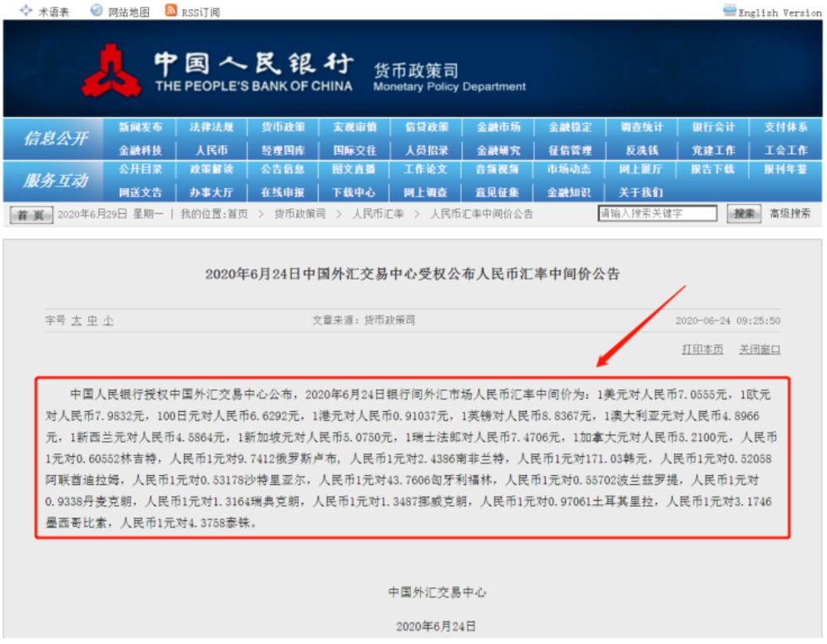Open 金融知识 section

tap(568, 192)
